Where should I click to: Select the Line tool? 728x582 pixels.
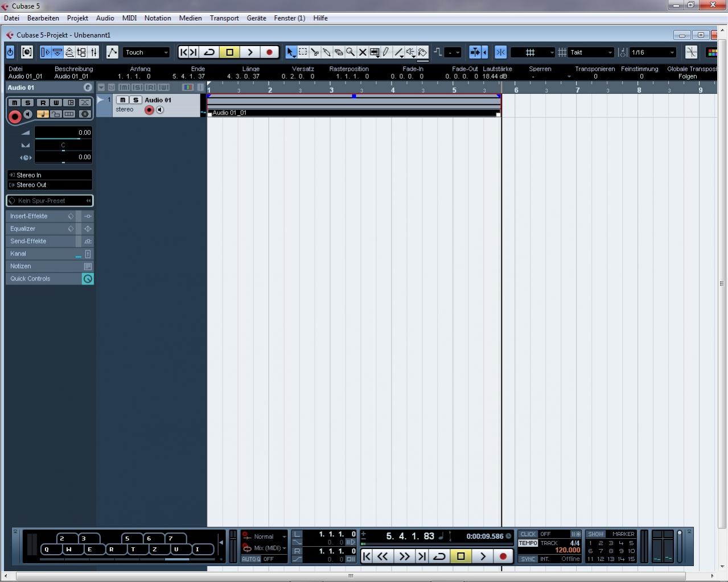point(398,52)
